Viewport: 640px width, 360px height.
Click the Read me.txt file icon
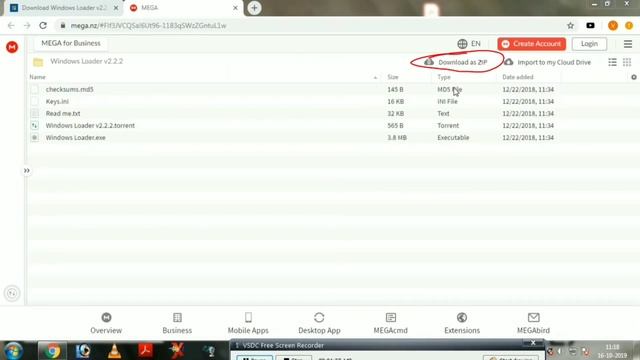click(x=35, y=113)
